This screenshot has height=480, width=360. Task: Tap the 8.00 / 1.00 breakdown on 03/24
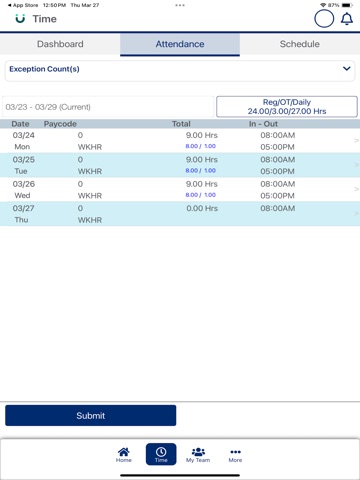click(x=201, y=146)
